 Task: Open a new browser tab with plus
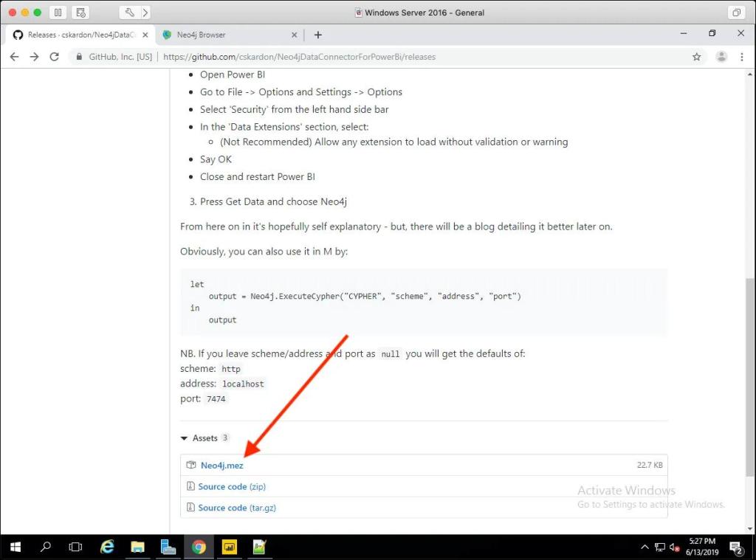(317, 35)
